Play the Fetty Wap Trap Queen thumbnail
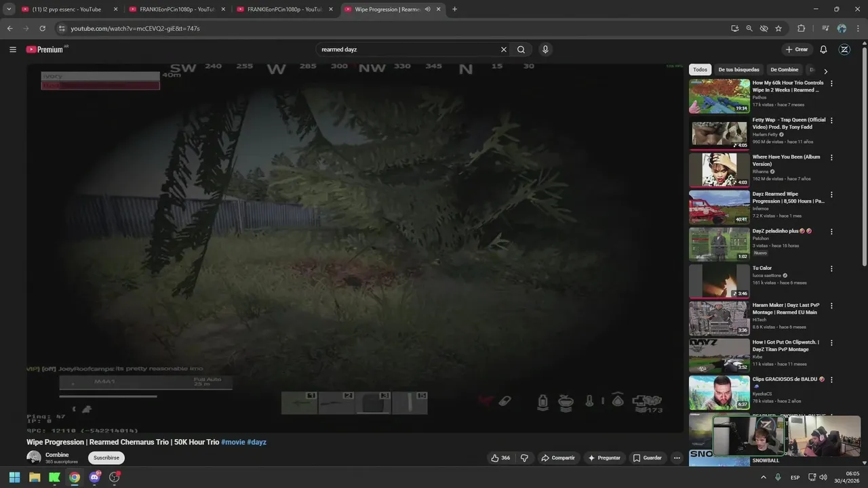Screen dimensions: 868x488 pos(719,133)
